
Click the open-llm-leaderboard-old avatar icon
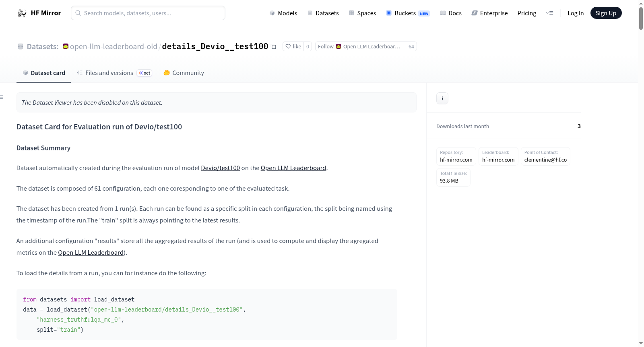click(66, 46)
